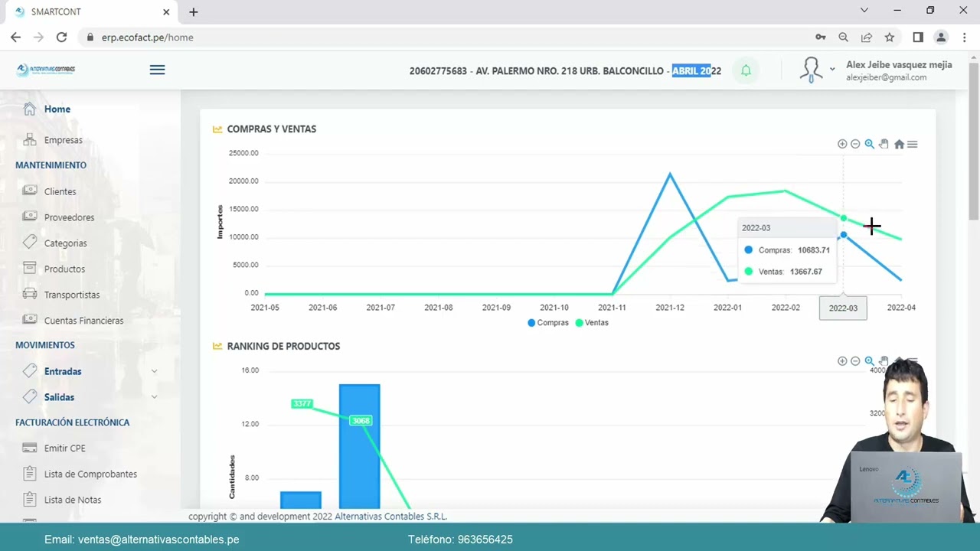Go to Home in the sidebar
The height and width of the screenshot is (551, 980).
57,109
